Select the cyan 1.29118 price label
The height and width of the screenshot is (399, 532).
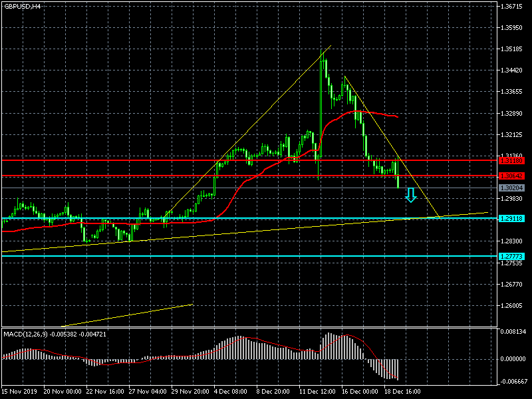click(x=511, y=219)
